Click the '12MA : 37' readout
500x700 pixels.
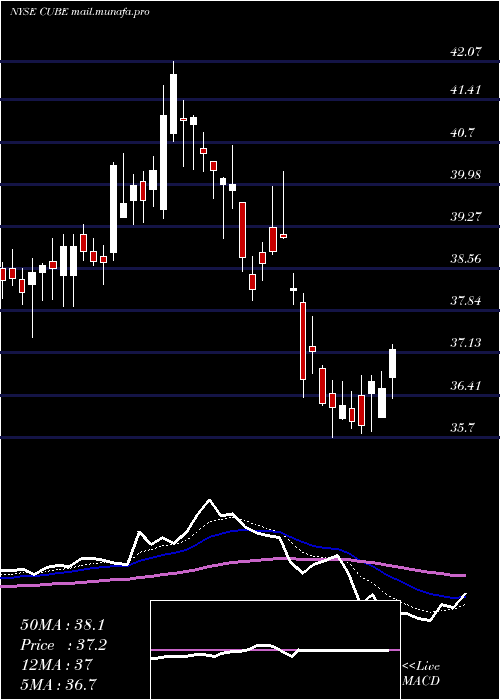[56, 664]
